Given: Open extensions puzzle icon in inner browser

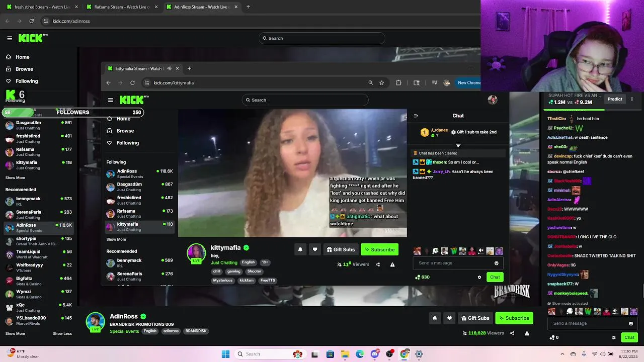Looking at the screenshot, I should pyautogui.click(x=398, y=82).
